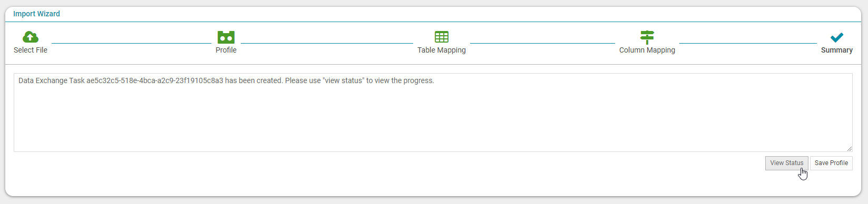Image resolution: width=868 pixels, height=204 pixels.
Task: Click the line between Profile and Table Mapping
Action: (x=327, y=43)
